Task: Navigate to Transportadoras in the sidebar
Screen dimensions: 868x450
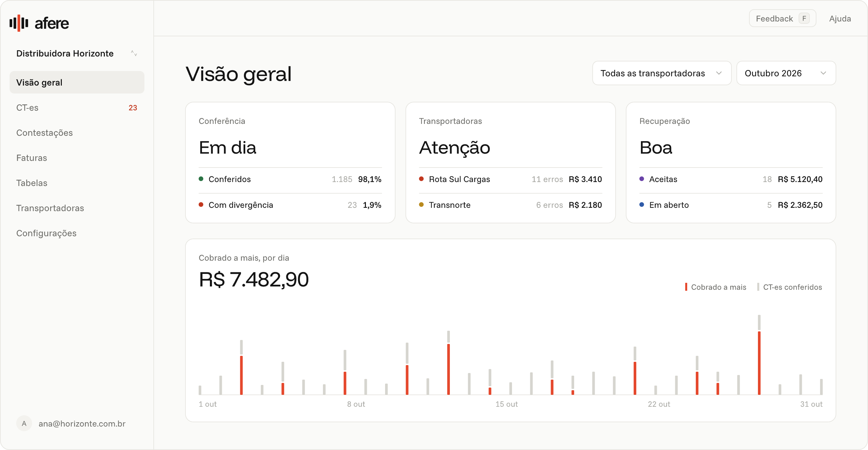Action: point(77,208)
